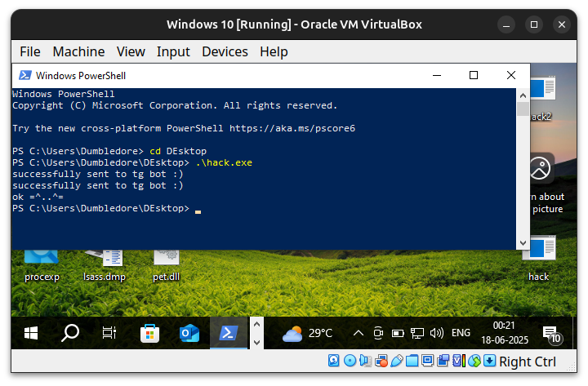The image size is (588, 386).
Task: Maximize the Windows PowerShell window
Action: [474, 75]
